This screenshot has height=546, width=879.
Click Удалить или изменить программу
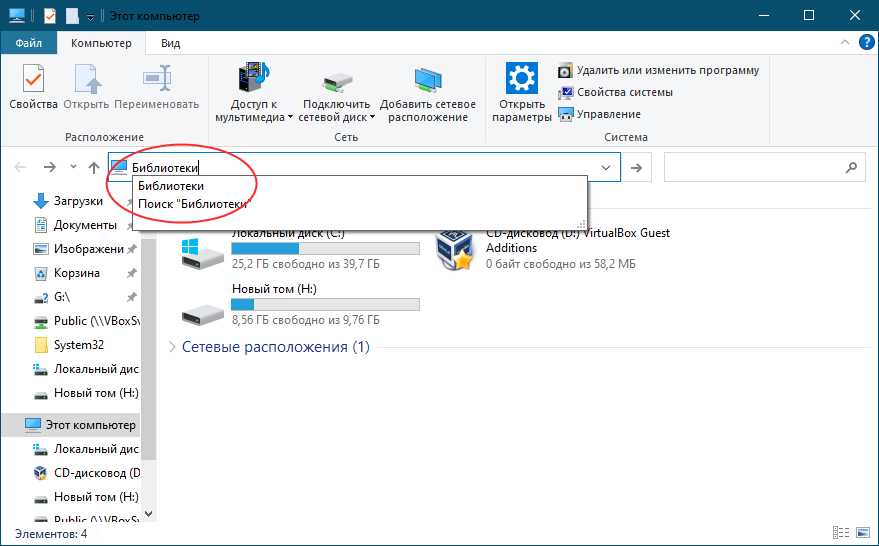coord(659,71)
